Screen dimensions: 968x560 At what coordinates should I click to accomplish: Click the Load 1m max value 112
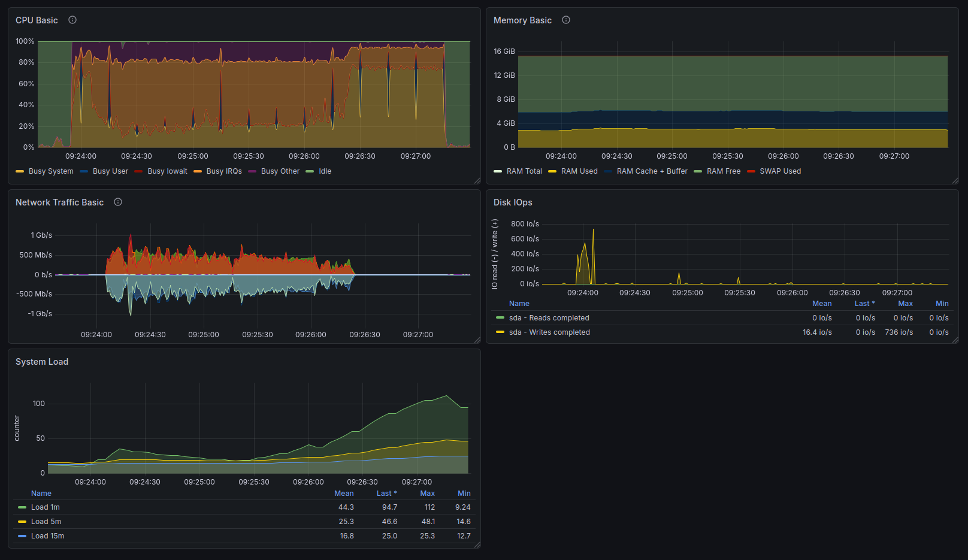click(429, 507)
